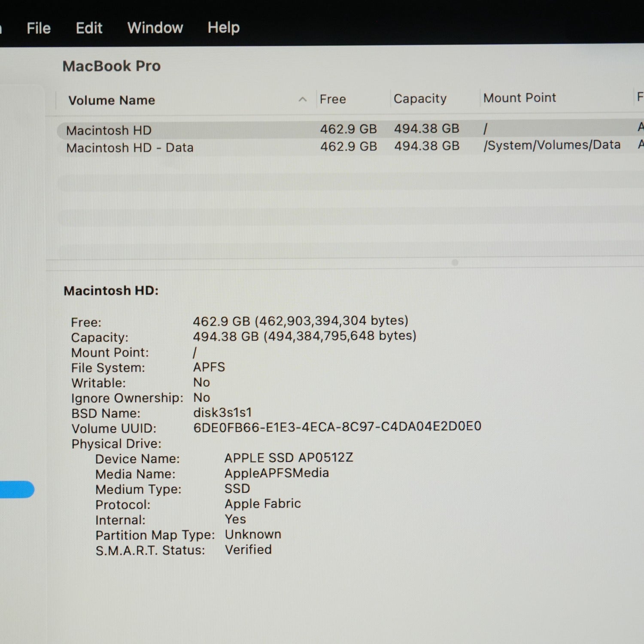Click the Internal value Yes
Image resolution: width=644 pixels, height=644 pixels.
click(x=235, y=519)
